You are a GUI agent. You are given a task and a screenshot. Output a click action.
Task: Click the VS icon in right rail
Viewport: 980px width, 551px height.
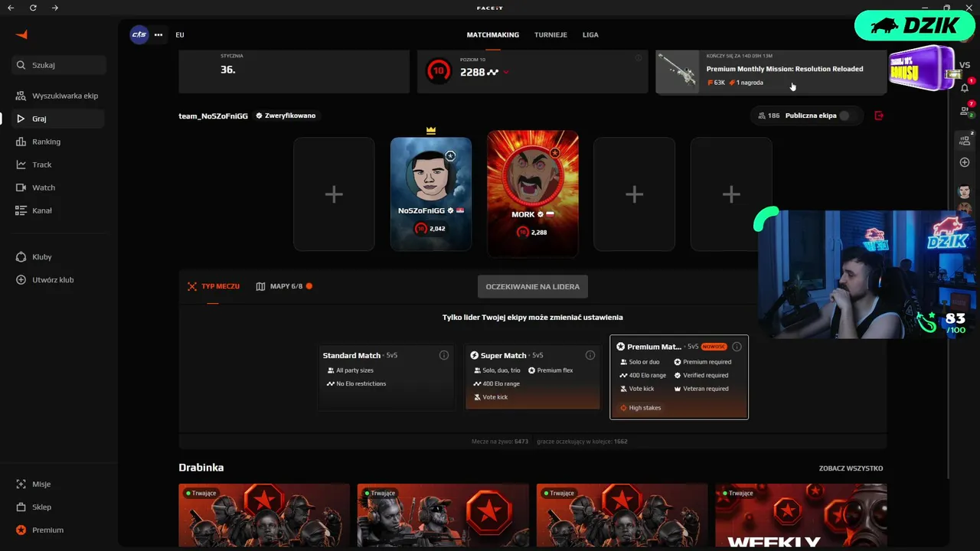click(965, 65)
